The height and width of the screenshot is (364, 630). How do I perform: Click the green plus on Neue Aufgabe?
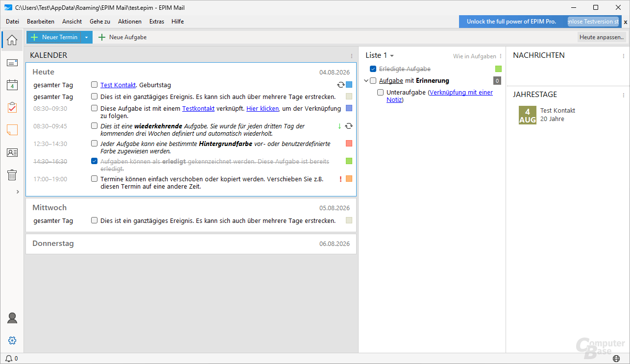pos(102,37)
